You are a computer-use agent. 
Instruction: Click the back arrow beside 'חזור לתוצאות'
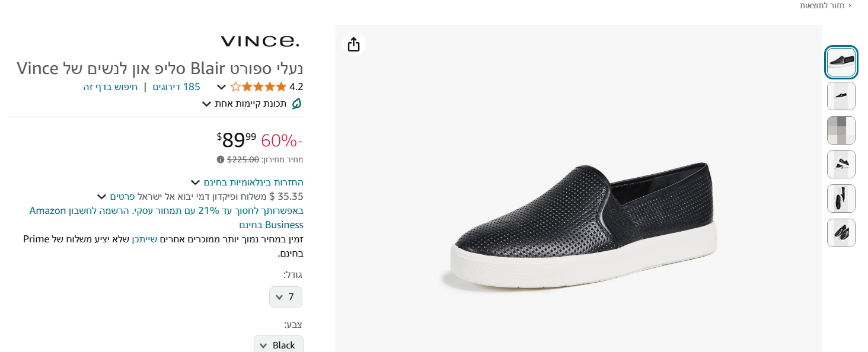click(850, 5)
